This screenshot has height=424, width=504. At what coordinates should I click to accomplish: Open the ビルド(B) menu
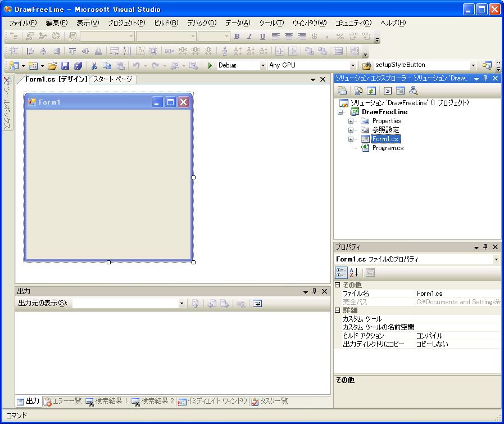[x=166, y=23]
